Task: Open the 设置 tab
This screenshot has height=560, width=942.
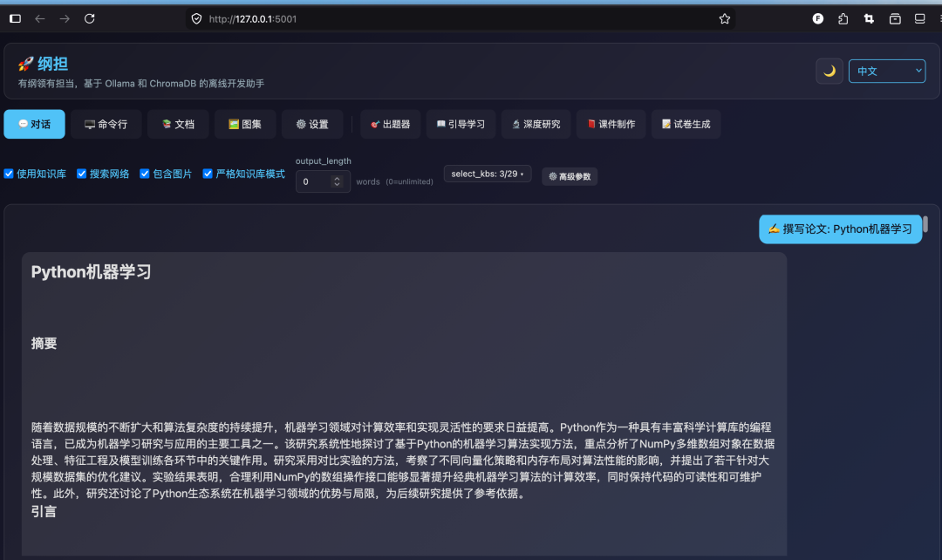Action: (312, 124)
